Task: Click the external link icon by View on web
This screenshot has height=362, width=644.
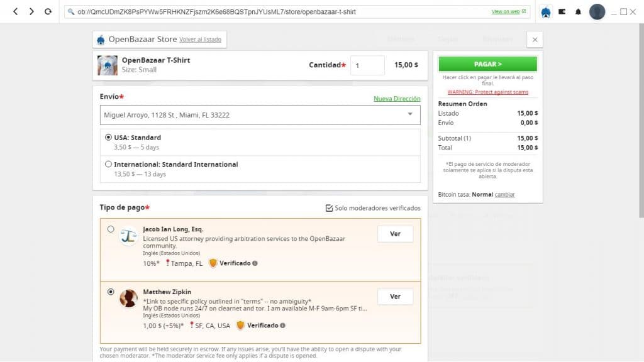Action: (524, 11)
